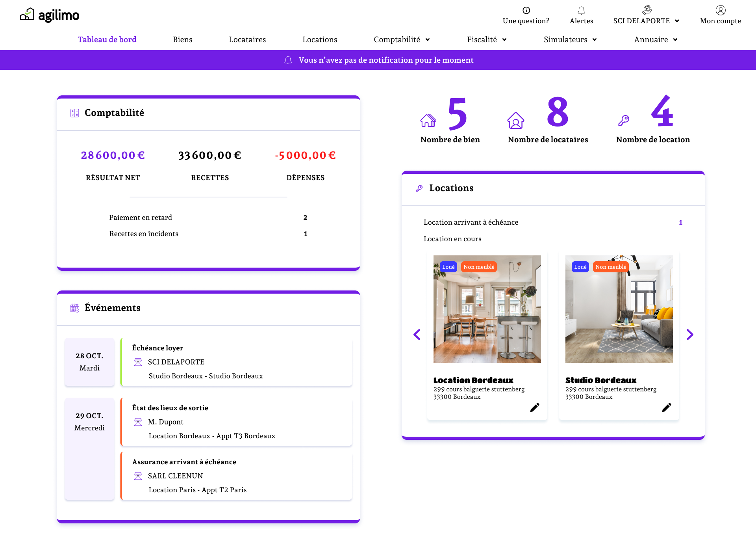The width and height of the screenshot is (756, 536).
Task: Open the Location Bordeaux property photo
Action: [487, 309]
